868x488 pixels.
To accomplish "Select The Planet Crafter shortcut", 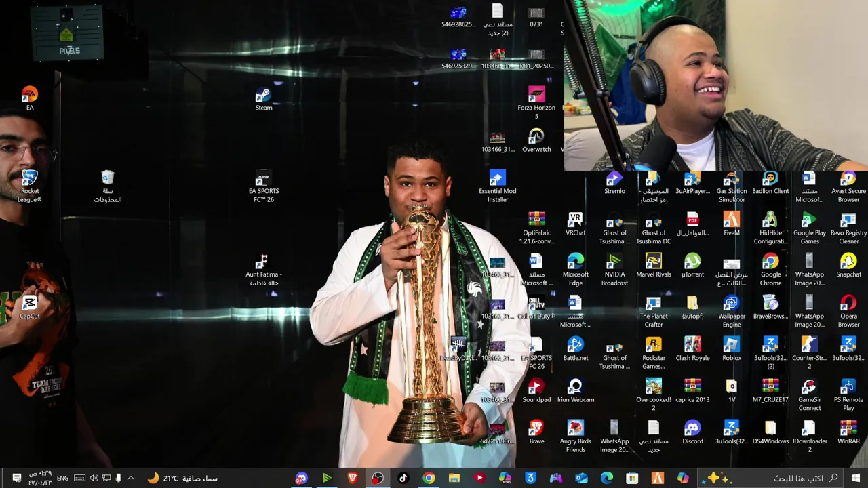I will click(654, 312).
